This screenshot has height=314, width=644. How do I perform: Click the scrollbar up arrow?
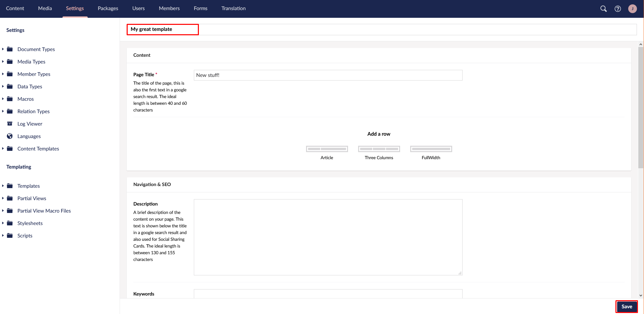(641, 44)
